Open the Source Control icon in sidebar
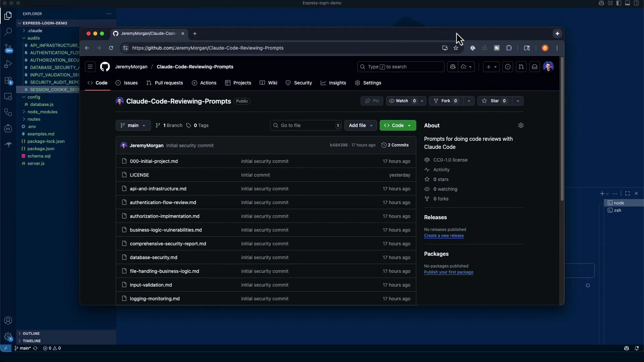The height and width of the screenshot is (362, 644). [x=8, y=48]
